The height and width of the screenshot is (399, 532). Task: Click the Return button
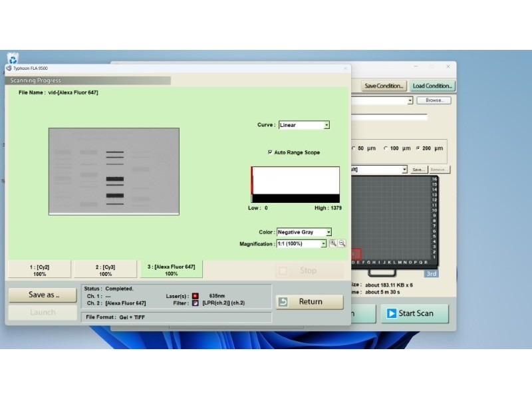click(x=309, y=302)
